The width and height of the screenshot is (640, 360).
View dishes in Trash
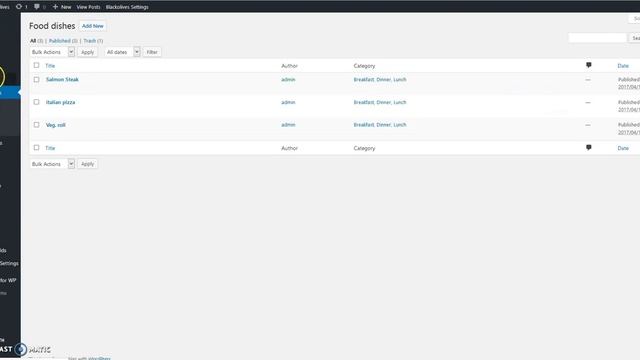89,41
